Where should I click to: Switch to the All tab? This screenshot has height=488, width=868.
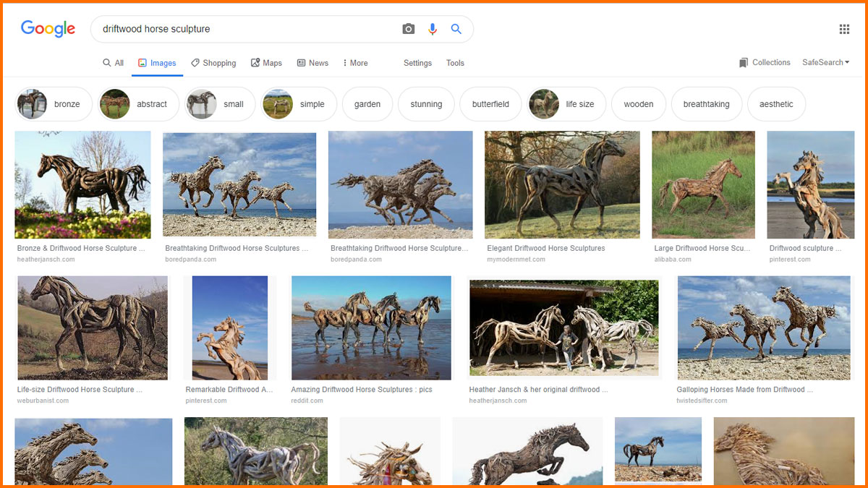(x=113, y=63)
